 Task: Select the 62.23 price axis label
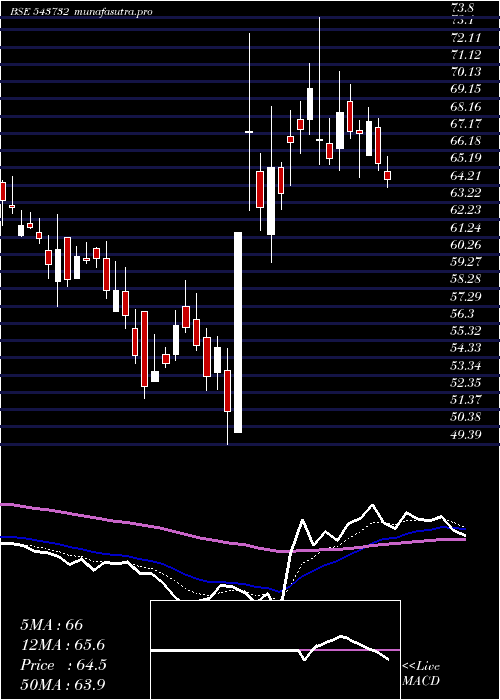point(466,210)
